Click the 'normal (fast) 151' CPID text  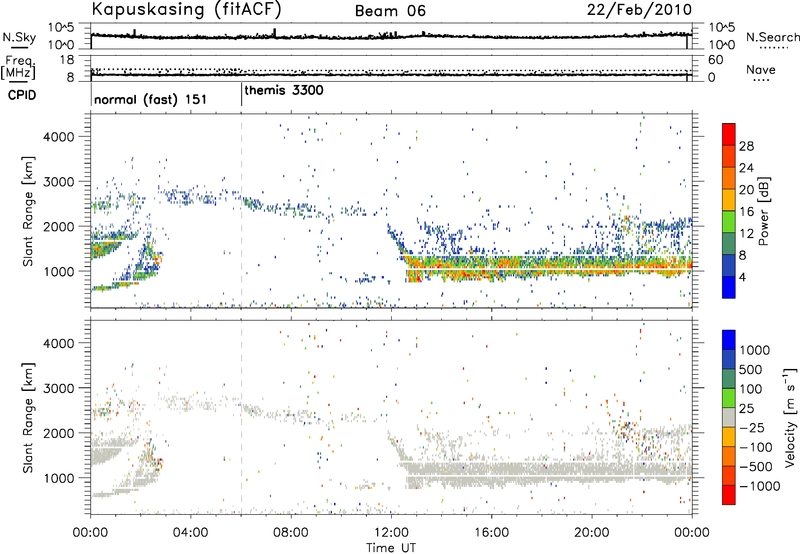click(151, 99)
